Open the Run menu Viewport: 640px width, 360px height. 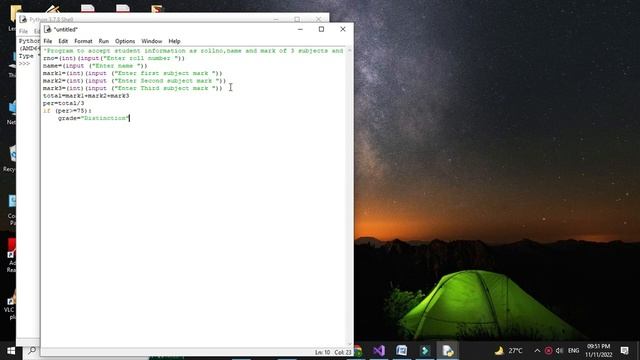[x=104, y=41]
